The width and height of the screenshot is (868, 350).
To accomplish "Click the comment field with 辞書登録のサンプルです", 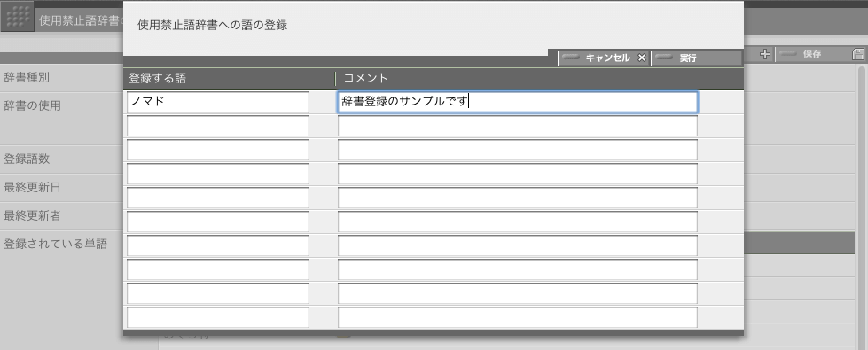I will (x=518, y=102).
